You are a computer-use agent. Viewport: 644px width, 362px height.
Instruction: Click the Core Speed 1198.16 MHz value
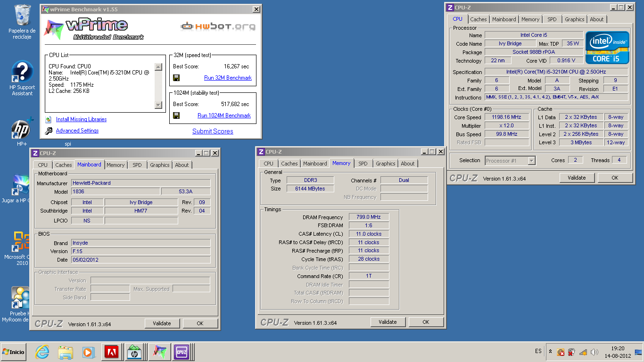[507, 117]
